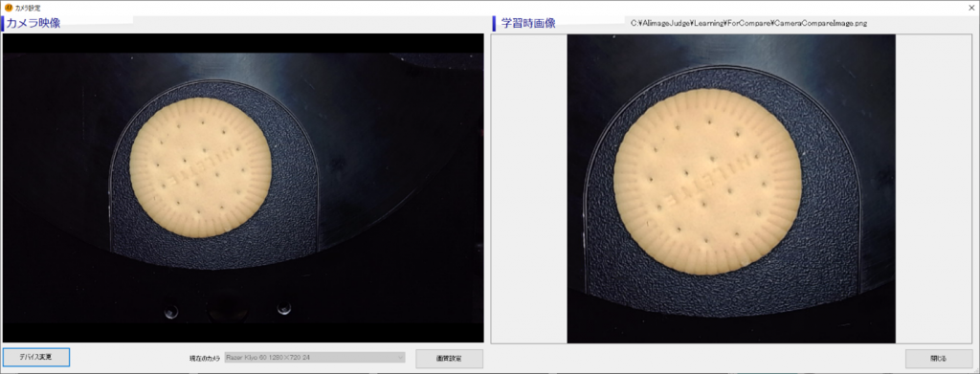This screenshot has width=980, height=374.
Task: Click the gray margin left of the learning image
Action: [x=529, y=188]
